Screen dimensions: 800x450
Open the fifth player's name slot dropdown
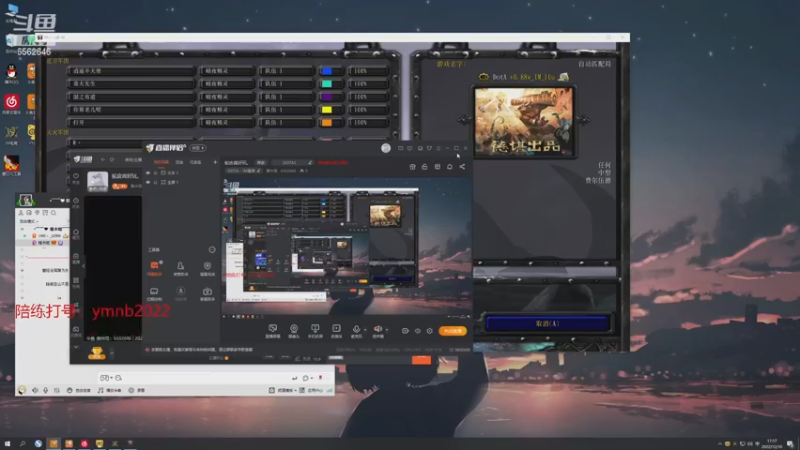coord(132,122)
